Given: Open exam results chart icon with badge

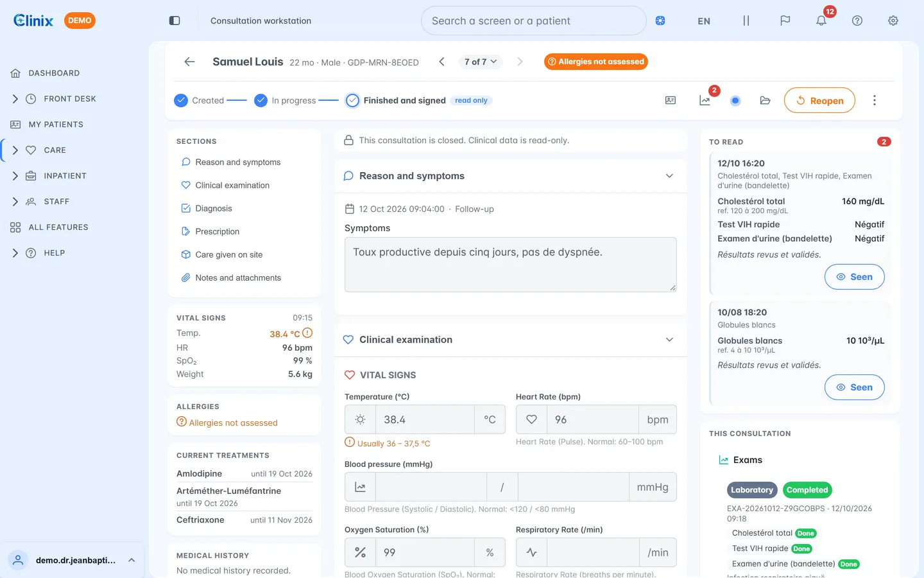Looking at the screenshot, I should [705, 100].
